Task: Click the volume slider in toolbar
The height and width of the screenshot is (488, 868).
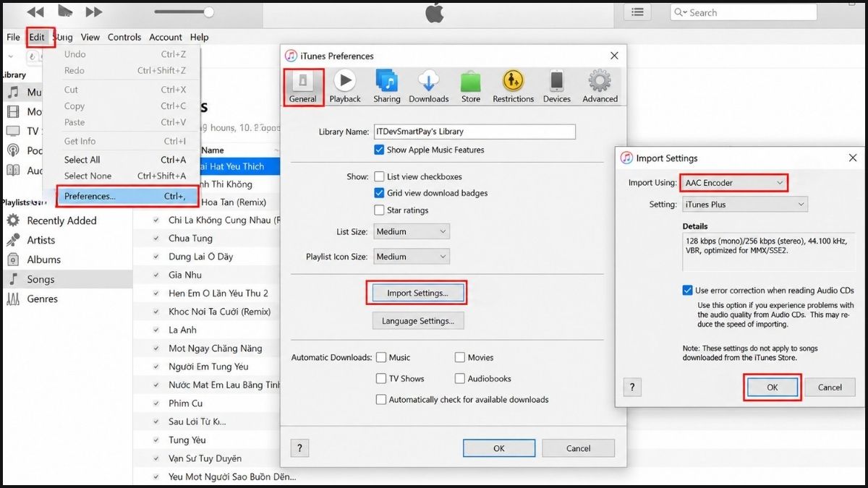Action: [x=184, y=12]
